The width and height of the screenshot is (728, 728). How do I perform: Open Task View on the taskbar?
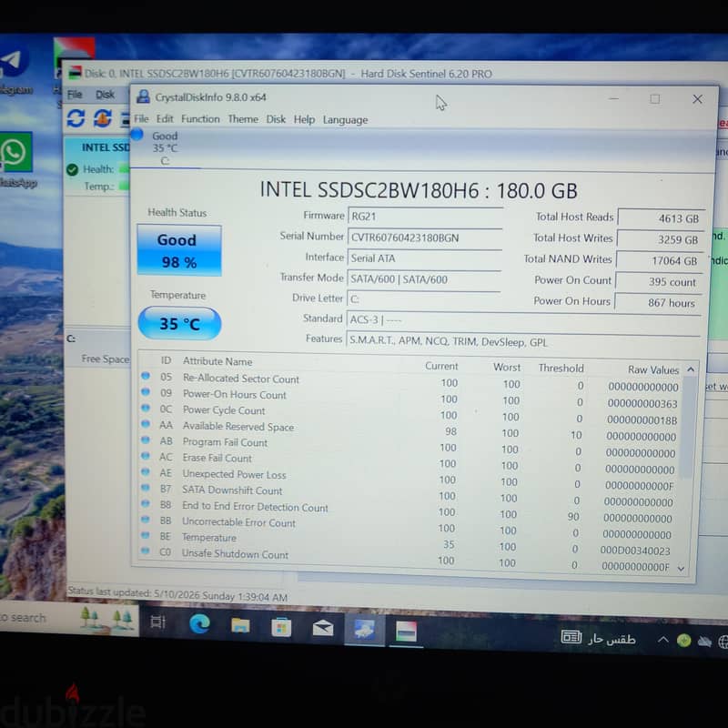pyautogui.click(x=157, y=622)
